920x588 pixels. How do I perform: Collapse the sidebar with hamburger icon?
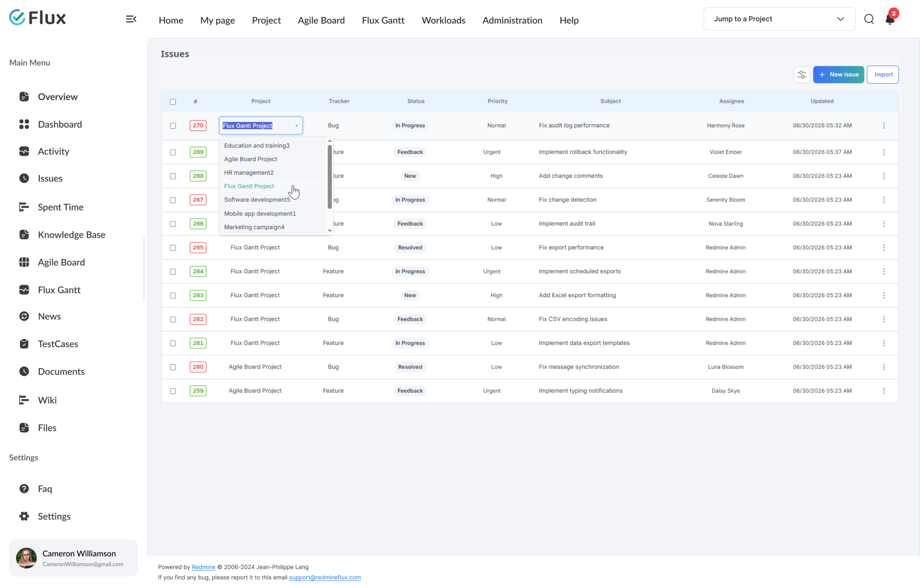(x=131, y=19)
